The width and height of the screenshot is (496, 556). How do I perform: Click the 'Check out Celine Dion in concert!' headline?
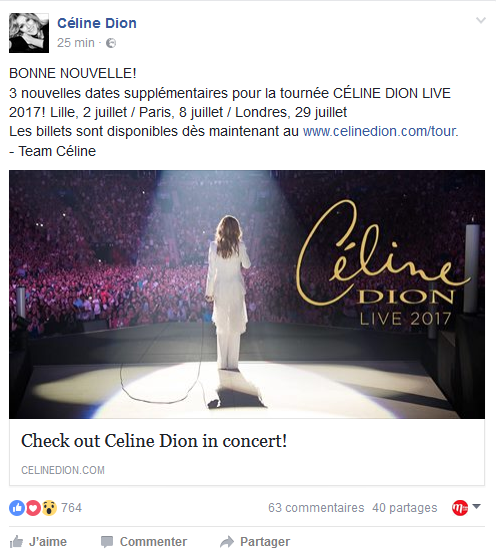[154, 441]
